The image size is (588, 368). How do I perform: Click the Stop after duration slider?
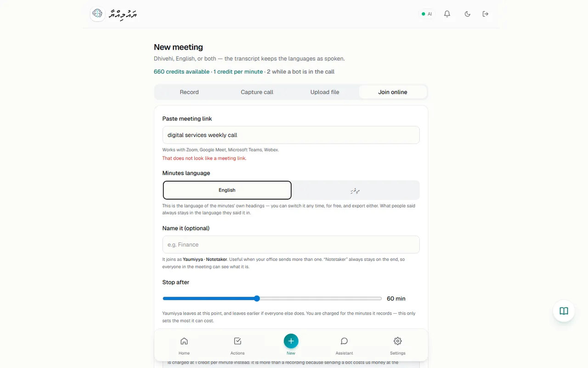click(272, 299)
